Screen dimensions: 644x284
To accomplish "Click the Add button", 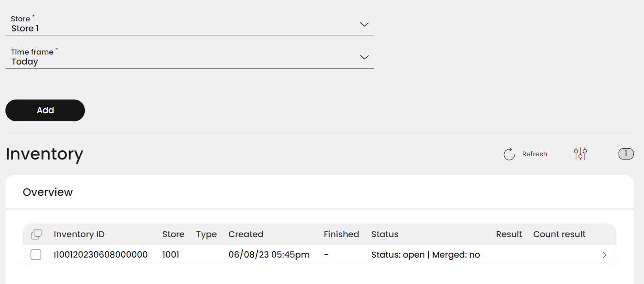I will point(45,110).
